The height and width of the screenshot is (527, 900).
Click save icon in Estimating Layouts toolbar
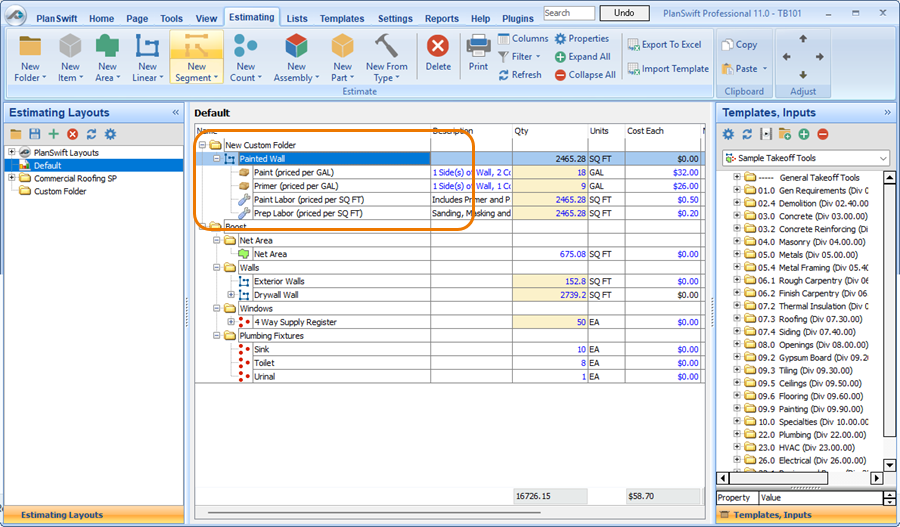point(34,134)
